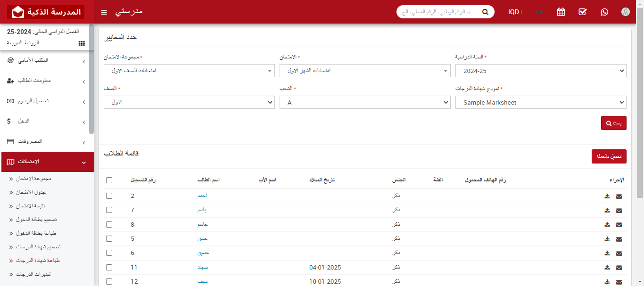Screen dimensions: 644x286
Task: Check the row for student حسن
Action: point(109,238)
